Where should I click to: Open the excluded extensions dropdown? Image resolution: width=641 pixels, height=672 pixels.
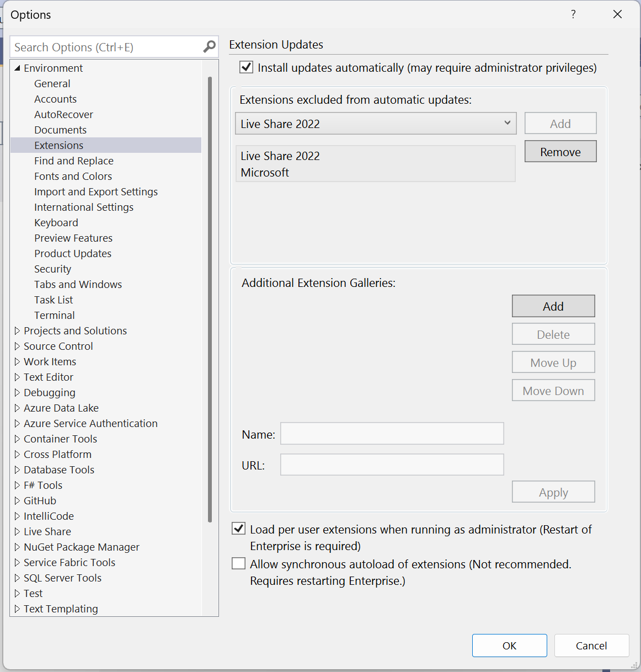[508, 123]
